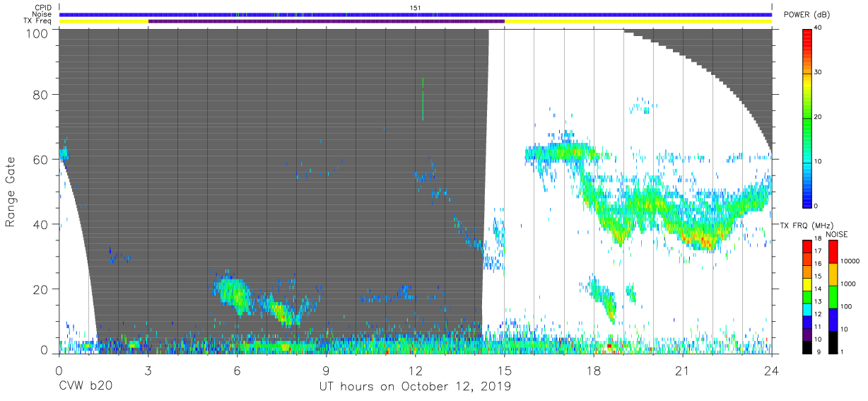
Task: Click the blue Noise bar at top
Action: [x=416, y=14]
